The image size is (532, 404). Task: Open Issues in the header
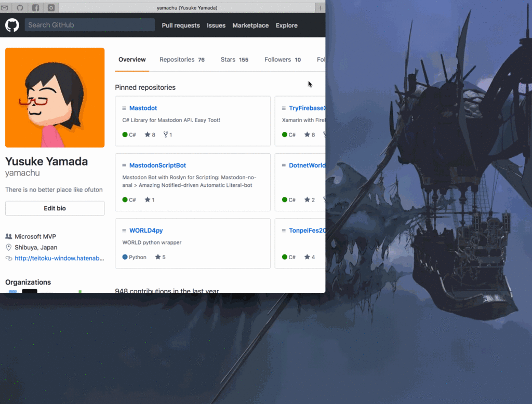(x=216, y=25)
